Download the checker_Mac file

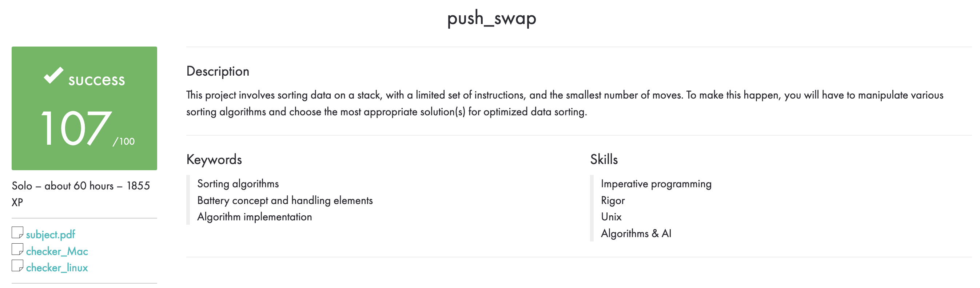[57, 251]
